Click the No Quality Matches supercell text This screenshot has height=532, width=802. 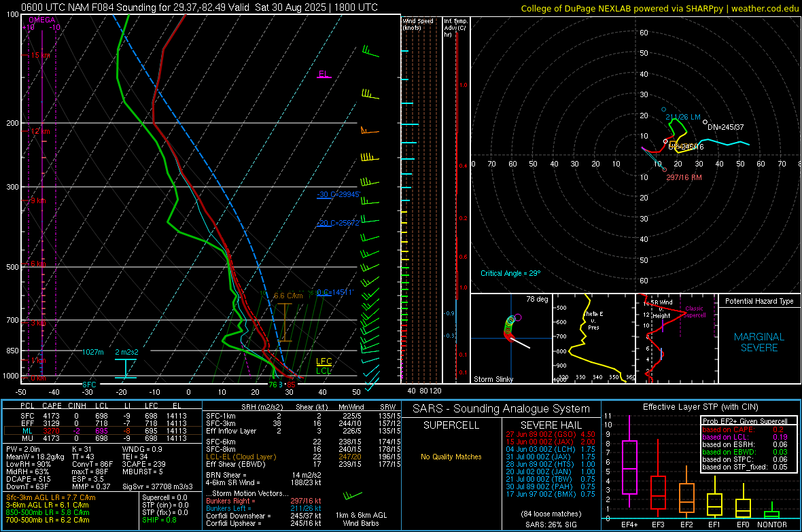[x=451, y=457]
